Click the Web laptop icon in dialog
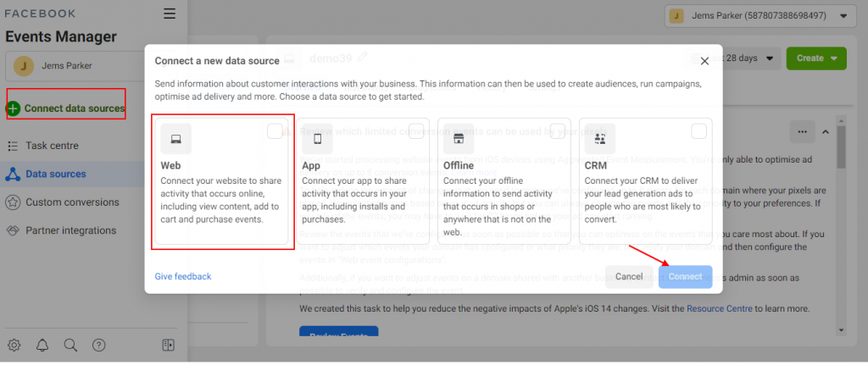This screenshot has height=365, width=868. [176, 139]
